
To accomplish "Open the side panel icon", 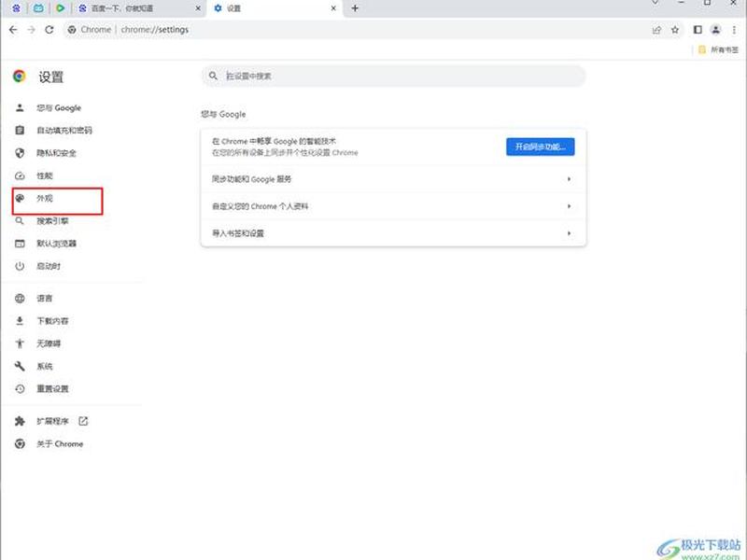I will point(698,30).
